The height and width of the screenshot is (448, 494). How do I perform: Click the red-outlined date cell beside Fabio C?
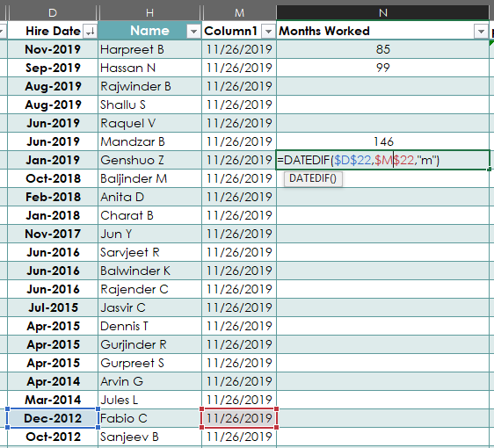pos(239,418)
